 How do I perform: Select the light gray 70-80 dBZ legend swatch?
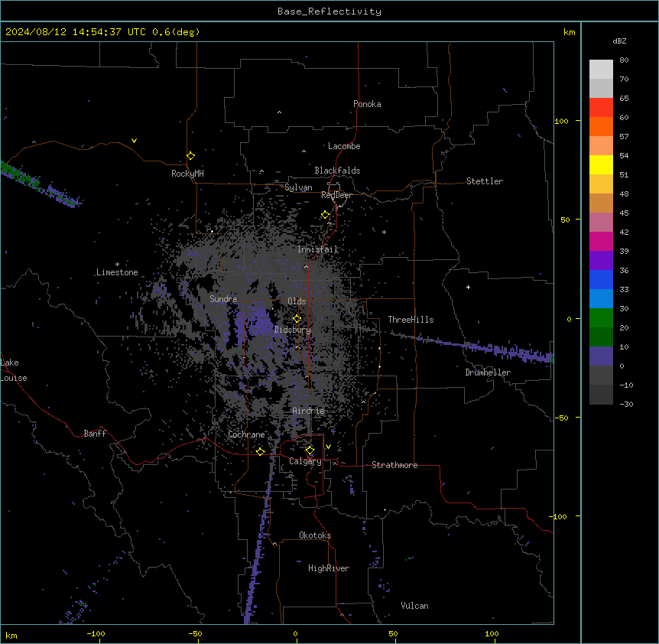click(x=601, y=70)
